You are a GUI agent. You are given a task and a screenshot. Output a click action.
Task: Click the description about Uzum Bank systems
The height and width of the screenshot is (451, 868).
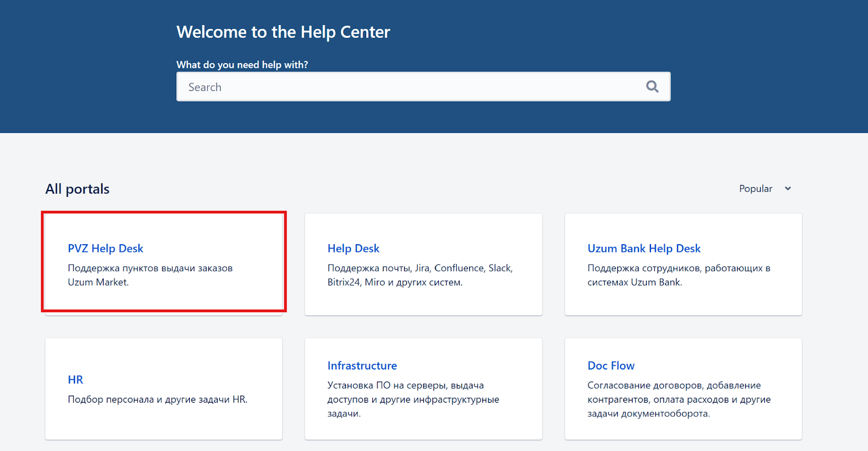679,275
